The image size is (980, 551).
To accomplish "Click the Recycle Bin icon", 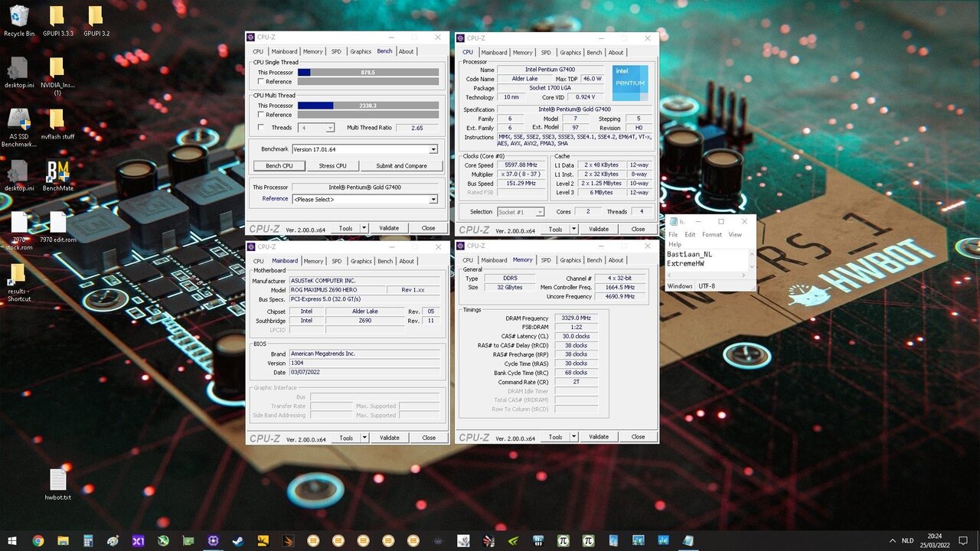I will [19, 17].
